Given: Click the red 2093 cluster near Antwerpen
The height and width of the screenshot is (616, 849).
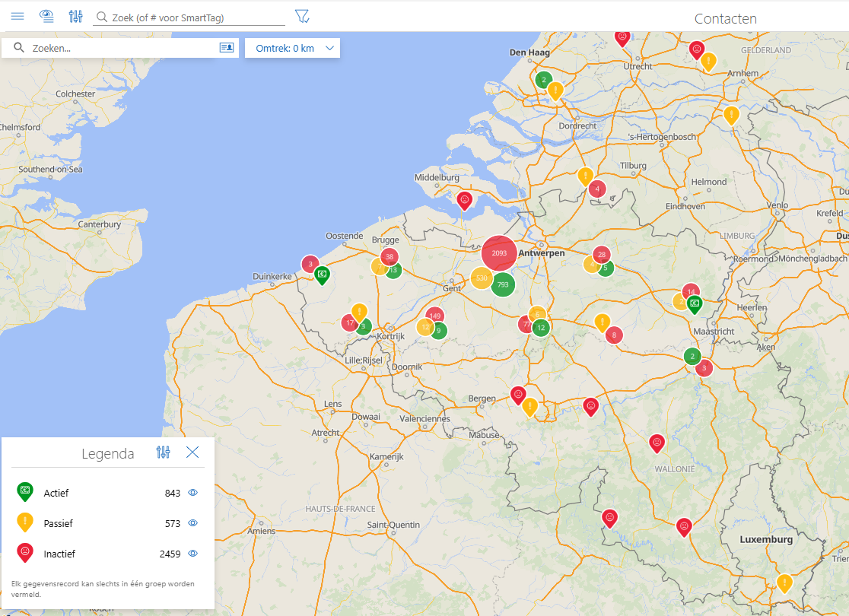Looking at the screenshot, I should (x=499, y=252).
